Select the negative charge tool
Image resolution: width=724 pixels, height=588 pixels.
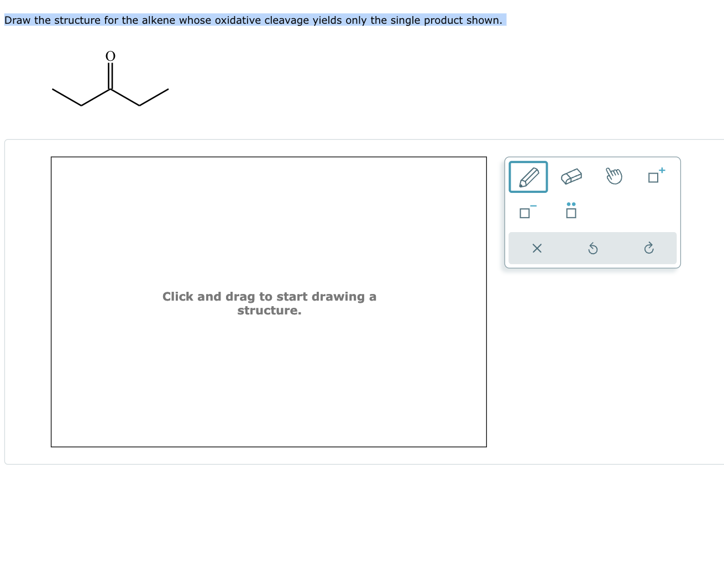[526, 212]
